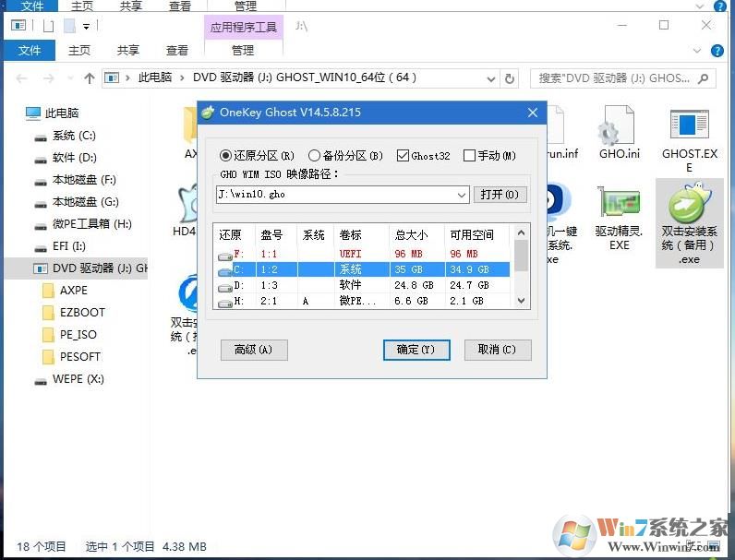Viewport: 735px width, 560px height.
Task: Open the 管理 ribbon tab
Action: point(243,50)
